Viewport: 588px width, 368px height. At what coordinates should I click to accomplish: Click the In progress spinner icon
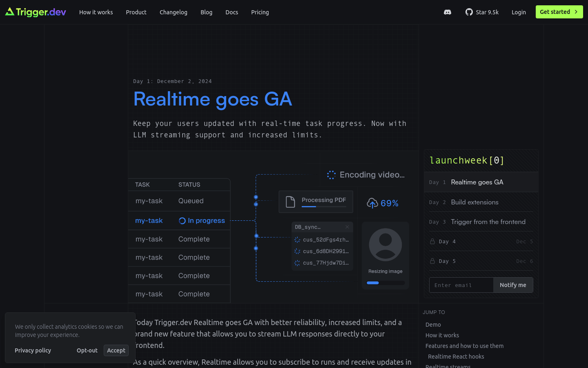(182, 221)
